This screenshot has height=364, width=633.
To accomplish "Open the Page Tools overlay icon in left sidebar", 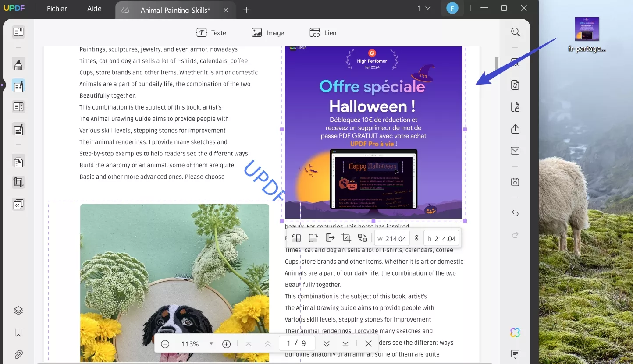I will pyautogui.click(x=18, y=204).
